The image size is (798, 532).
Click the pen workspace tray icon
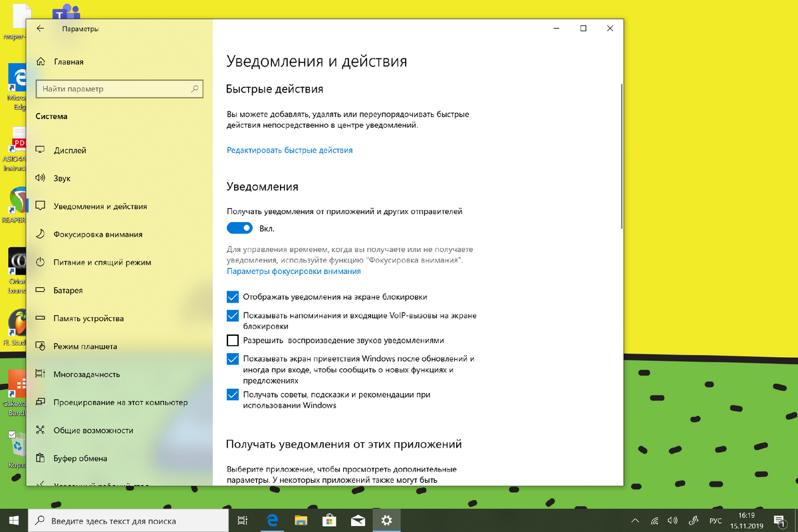tap(693, 521)
